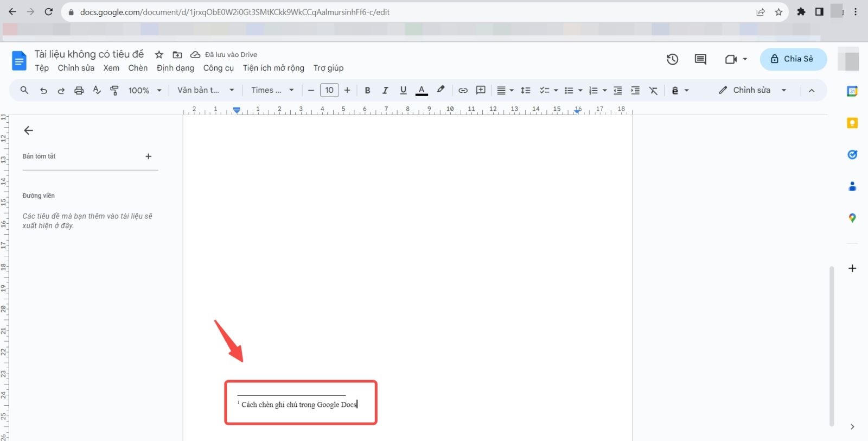Viewport: 868px width, 441px height.
Task: Toggle bold formatting
Action: click(x=367, y=90)
